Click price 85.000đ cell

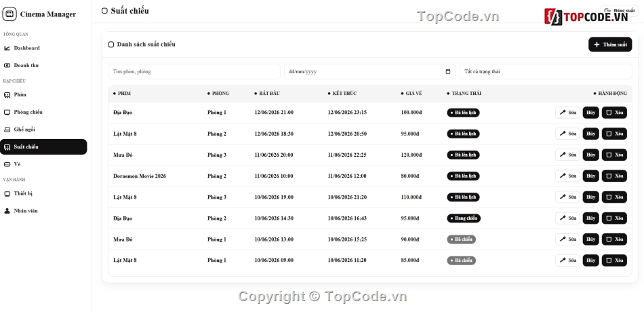410,260
